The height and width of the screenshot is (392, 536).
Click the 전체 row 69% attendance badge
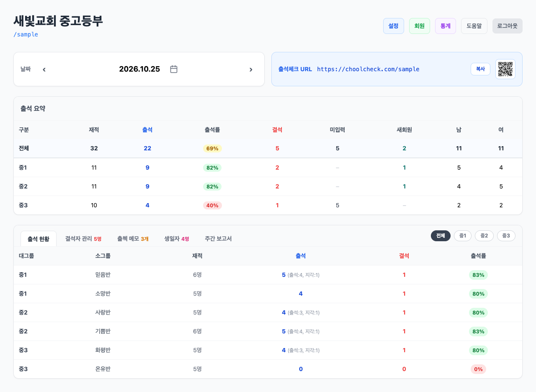(x=212, y=148)
